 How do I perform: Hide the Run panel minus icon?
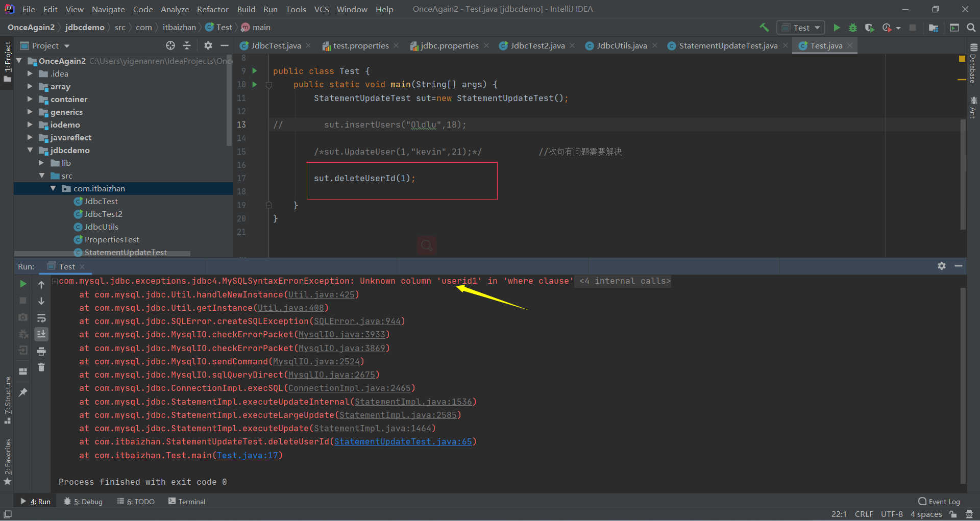pos(959,266)
